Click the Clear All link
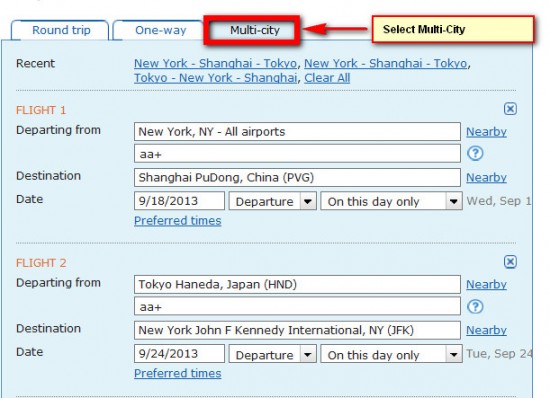 327,78
